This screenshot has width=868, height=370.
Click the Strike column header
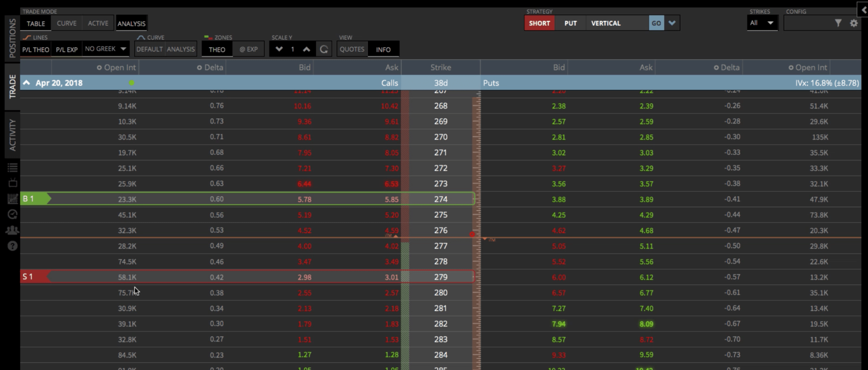[x=440, y=67]
